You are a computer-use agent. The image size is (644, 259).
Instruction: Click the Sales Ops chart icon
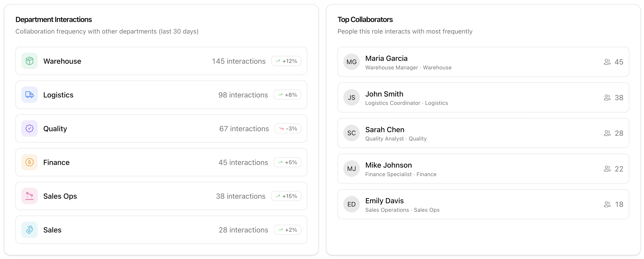tap(30, 196)
